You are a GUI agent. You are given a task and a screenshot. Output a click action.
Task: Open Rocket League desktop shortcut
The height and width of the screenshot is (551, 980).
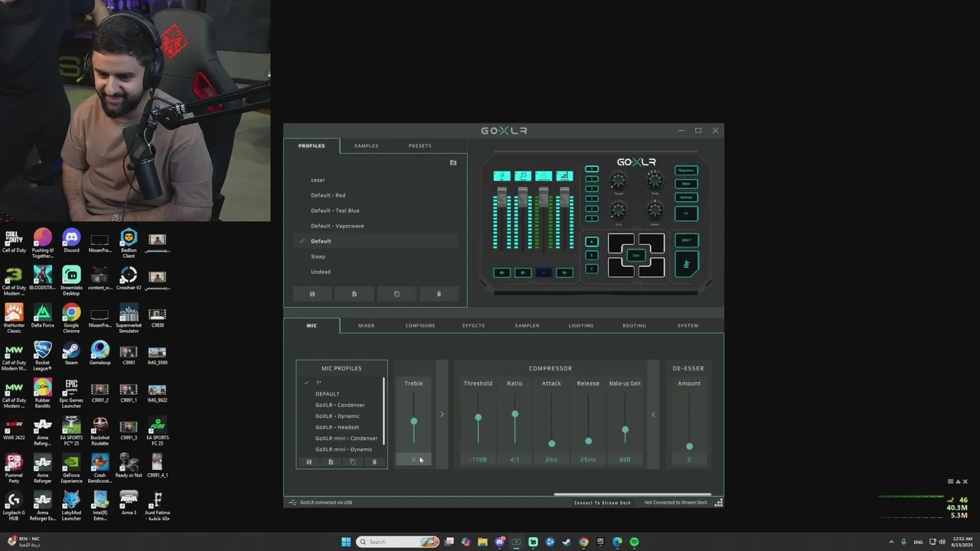[42, 355]
